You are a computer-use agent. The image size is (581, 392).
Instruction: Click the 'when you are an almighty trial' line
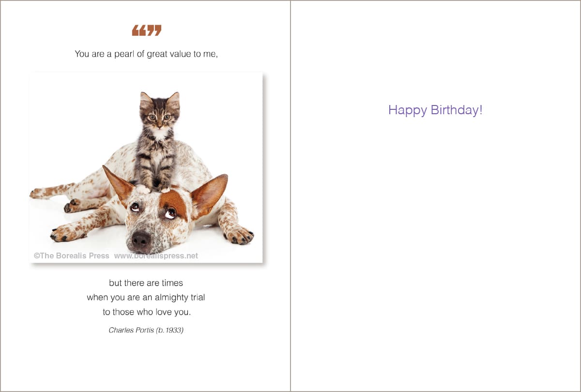tap(146, 297)
